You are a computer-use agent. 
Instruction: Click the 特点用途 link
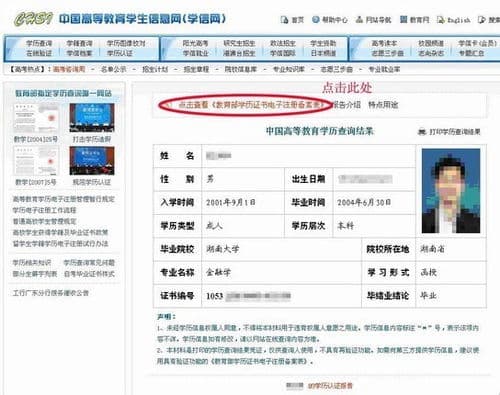point(383,105)
